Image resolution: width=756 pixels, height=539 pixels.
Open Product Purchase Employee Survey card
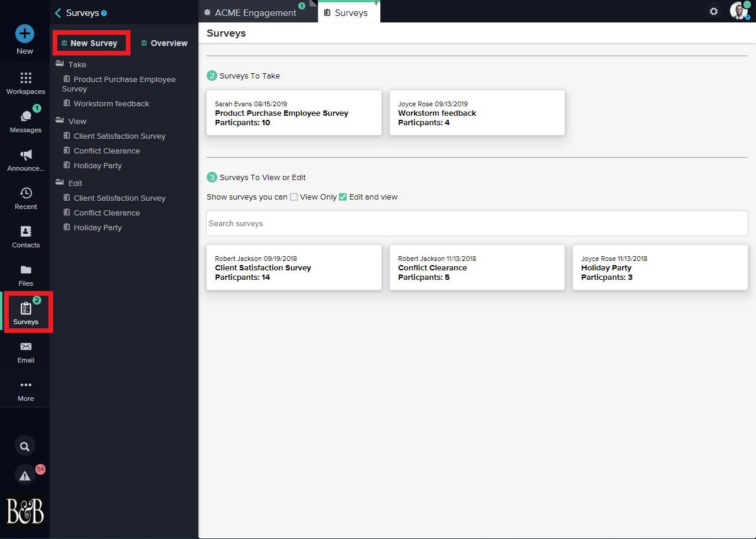(x=294, y=113)
